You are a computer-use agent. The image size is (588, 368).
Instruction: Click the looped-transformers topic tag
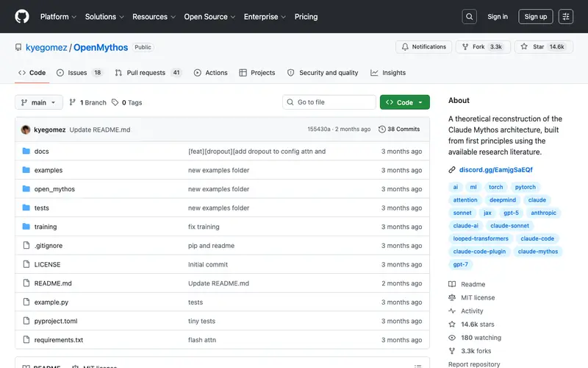(x=481, y=238)
